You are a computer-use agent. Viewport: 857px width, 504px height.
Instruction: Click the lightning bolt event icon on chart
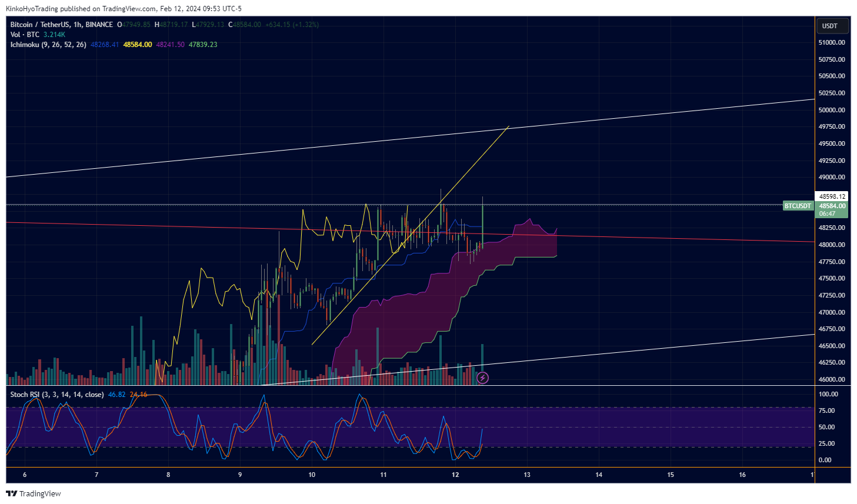pos(482,378)
